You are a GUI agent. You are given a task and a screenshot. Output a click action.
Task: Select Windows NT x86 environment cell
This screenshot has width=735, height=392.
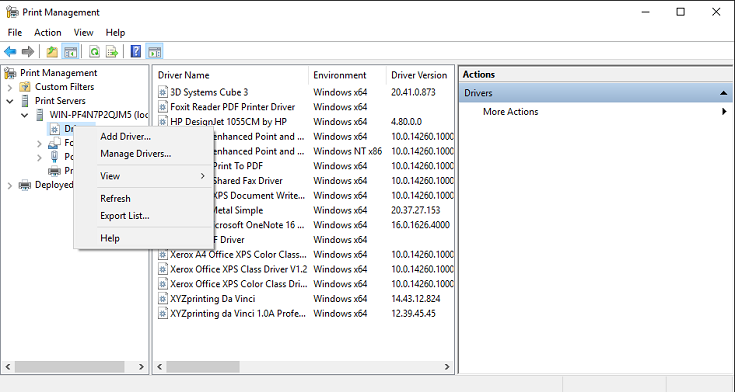(347, 151)
